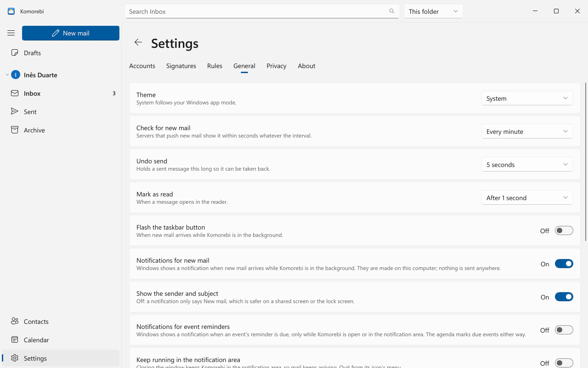Click the Undo send setting label
Image resolution: width=588 pixels, height=368 pixels.
(x=152, y=161)
